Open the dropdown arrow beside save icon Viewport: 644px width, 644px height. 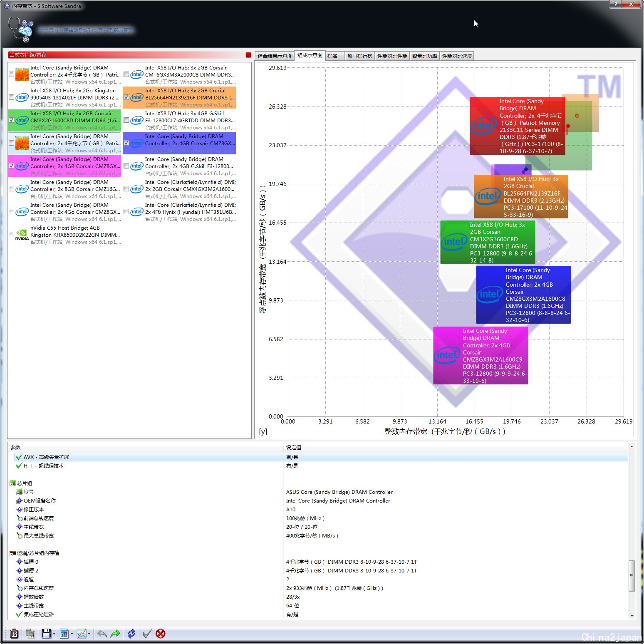[54, 634]
